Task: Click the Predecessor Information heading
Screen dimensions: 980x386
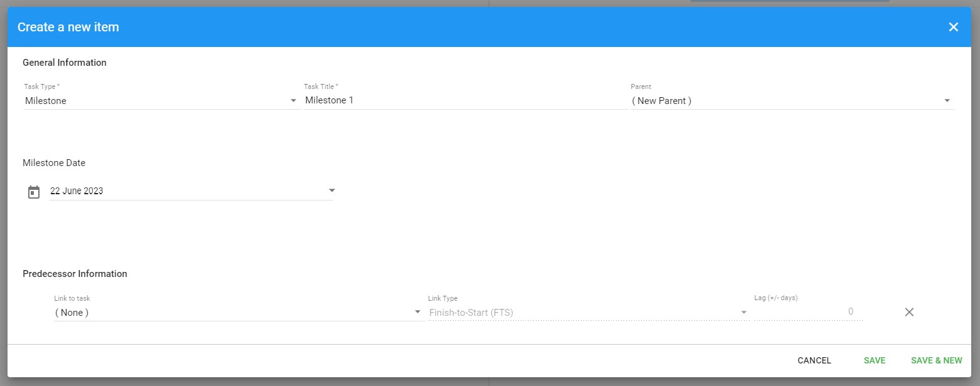Action: (x=75, y=274)
